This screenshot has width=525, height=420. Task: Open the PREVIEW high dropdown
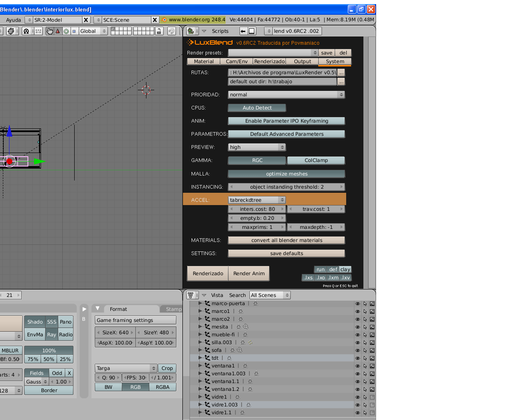pos(257,147)
